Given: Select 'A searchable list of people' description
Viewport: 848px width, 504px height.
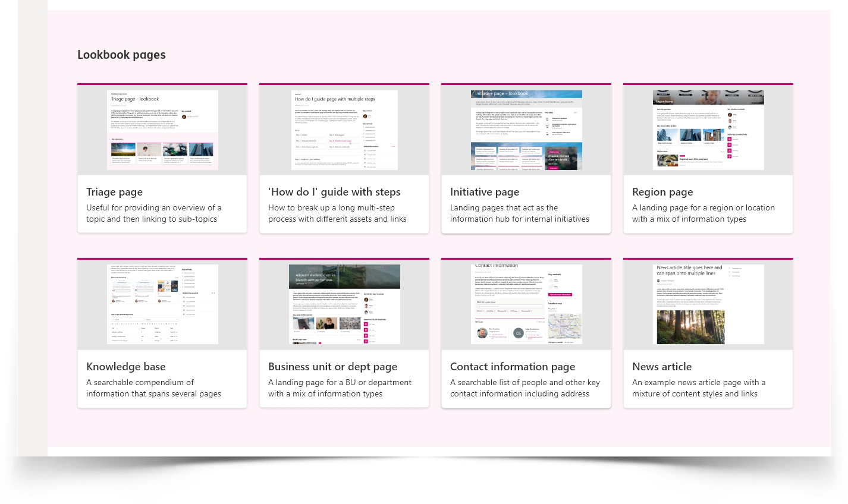Looking at the screenshot, I should [525, 388].
